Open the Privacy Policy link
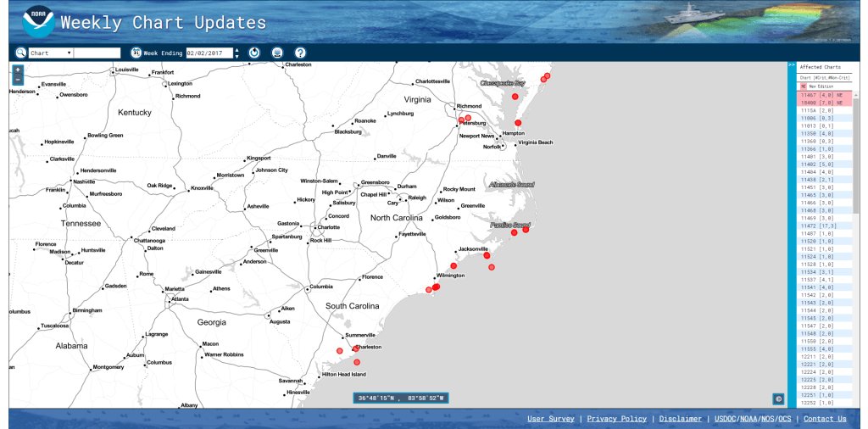Viewport: 868px width, 429px height. click(x=617, y=419)
